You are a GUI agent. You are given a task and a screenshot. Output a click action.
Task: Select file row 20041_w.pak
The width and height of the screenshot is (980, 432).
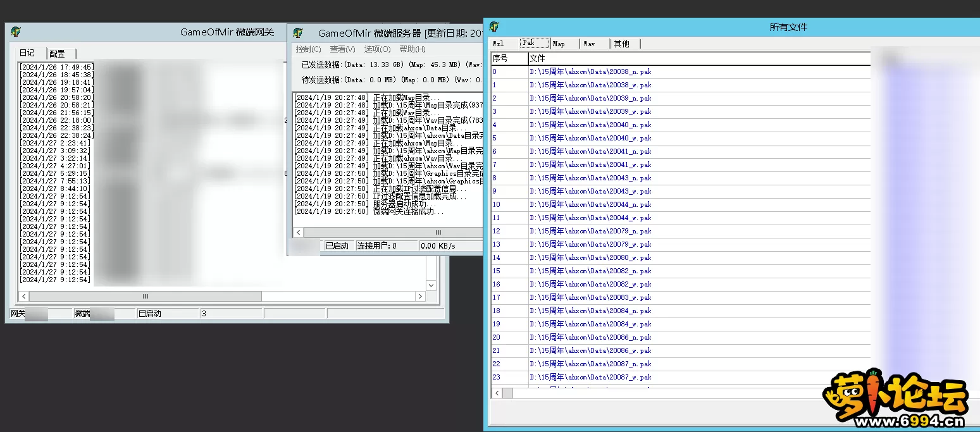[681, 165]
